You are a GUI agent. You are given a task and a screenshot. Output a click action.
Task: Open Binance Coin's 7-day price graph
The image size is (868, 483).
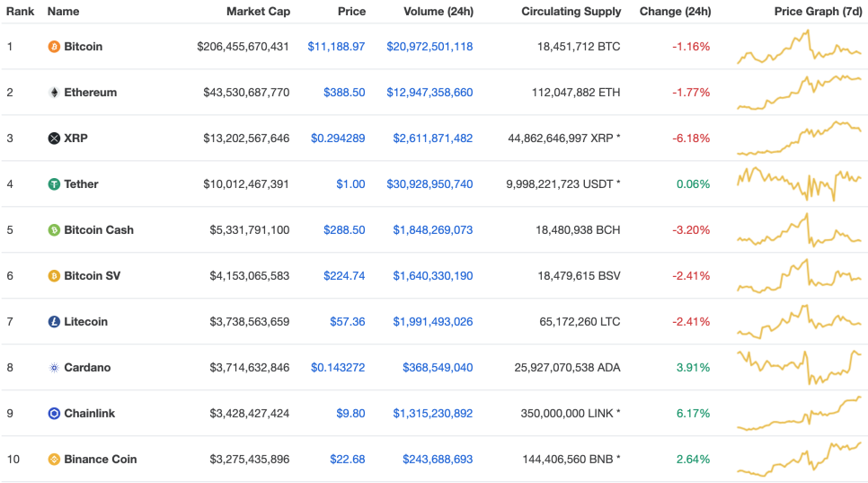tap(799, 460)
